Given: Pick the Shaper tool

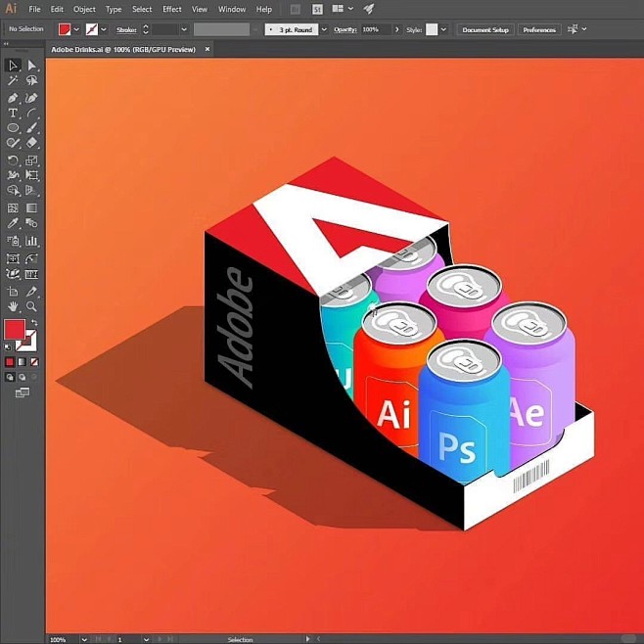Looking at the screenshot, I should click(x=13, y=143).
